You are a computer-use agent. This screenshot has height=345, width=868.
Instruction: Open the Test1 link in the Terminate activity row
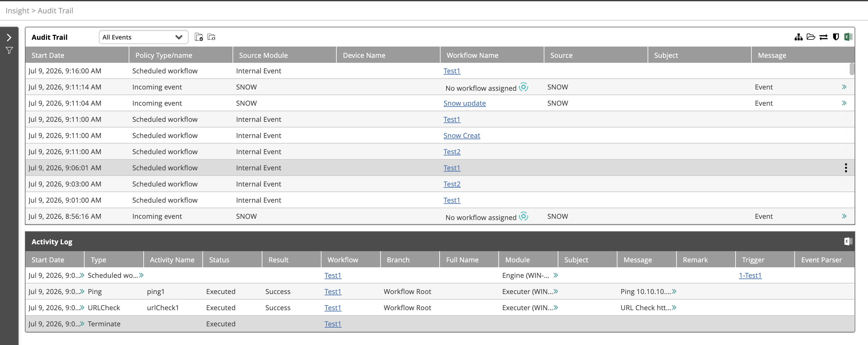(333, 324)
